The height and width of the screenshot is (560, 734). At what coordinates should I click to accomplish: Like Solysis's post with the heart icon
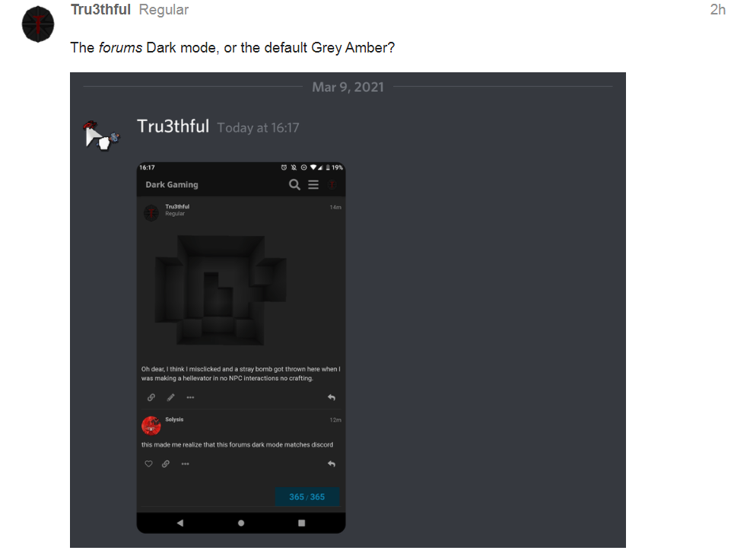pyautogui.click(x=148, y=464)
